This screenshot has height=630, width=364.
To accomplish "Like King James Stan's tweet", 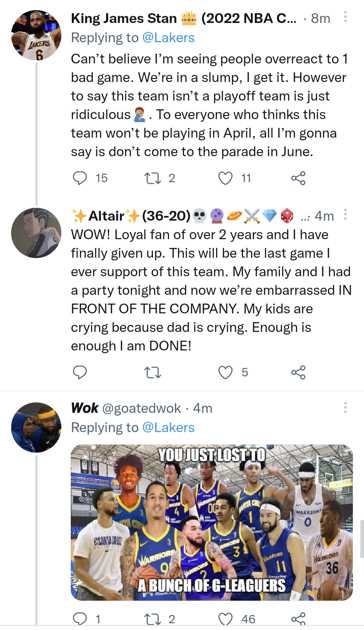I will click(225, 178).
